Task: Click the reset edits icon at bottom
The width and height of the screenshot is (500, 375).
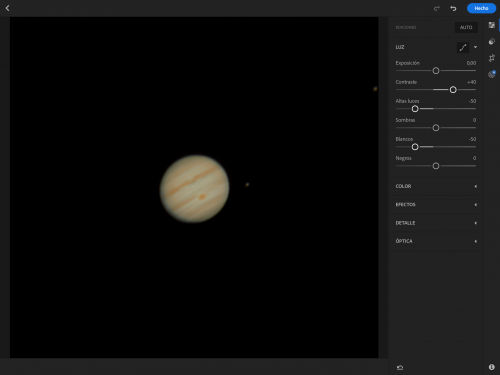Action: 400,367
